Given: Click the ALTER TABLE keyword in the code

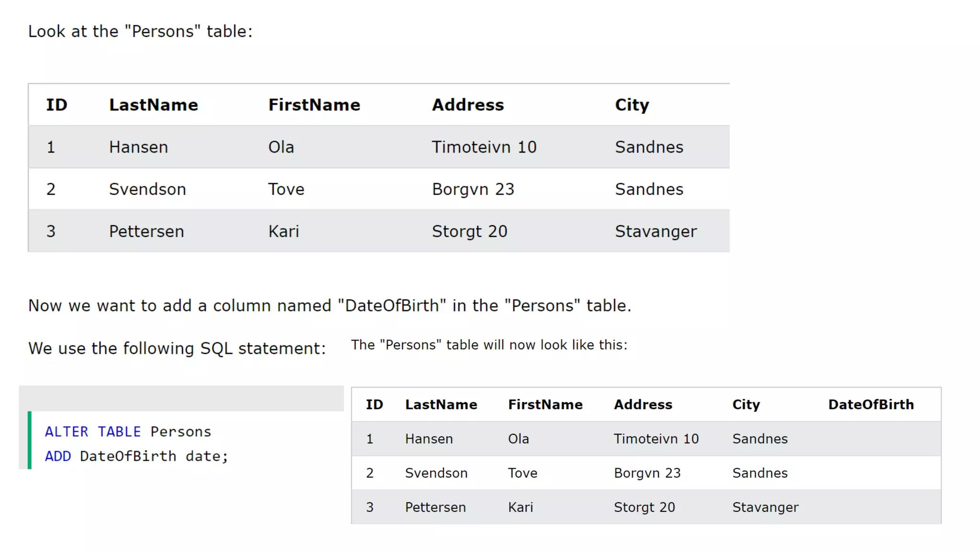Looking at the screenshot, I should (93, 431).
